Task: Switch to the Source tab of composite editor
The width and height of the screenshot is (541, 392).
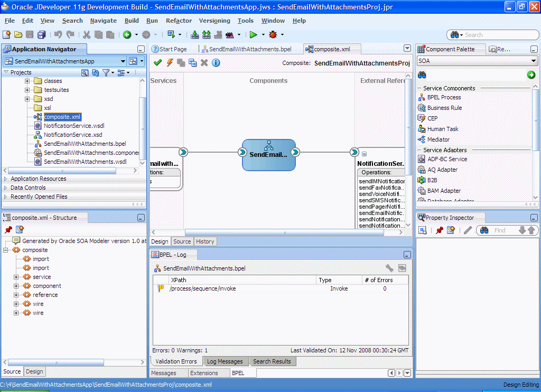Action: [x=182, y=241]
